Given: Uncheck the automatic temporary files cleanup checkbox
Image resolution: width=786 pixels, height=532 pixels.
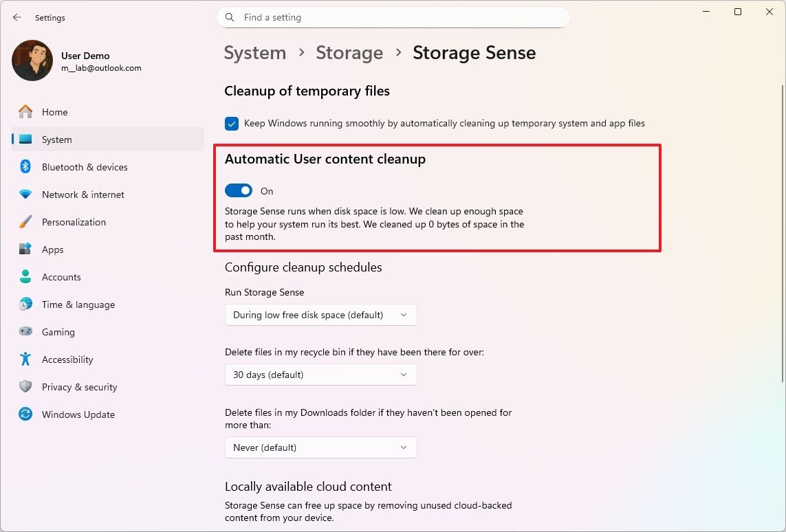Looking at the screenshot, I should [x=231, y=123].
